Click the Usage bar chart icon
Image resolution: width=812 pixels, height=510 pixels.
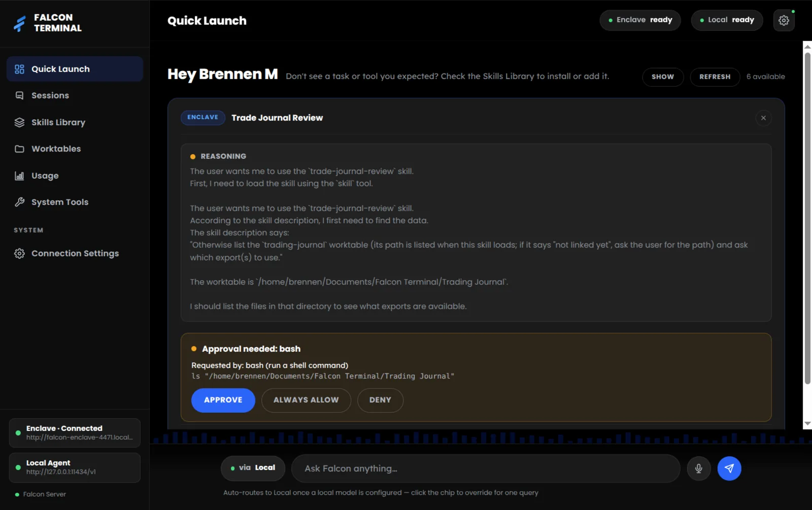click(19, 176)
